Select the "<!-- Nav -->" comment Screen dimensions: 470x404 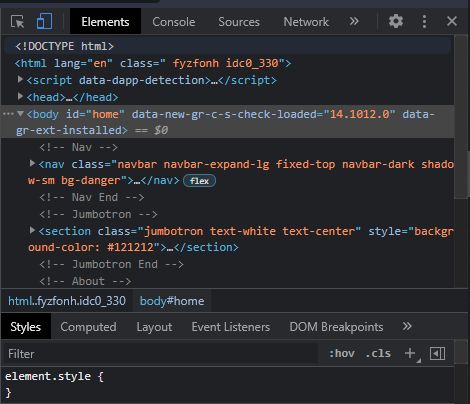tap(79, 147)
